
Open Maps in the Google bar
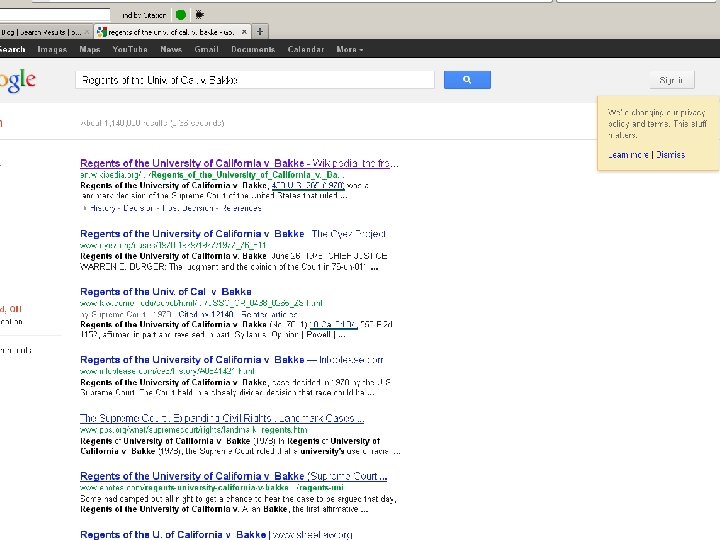tap(90, 49)
